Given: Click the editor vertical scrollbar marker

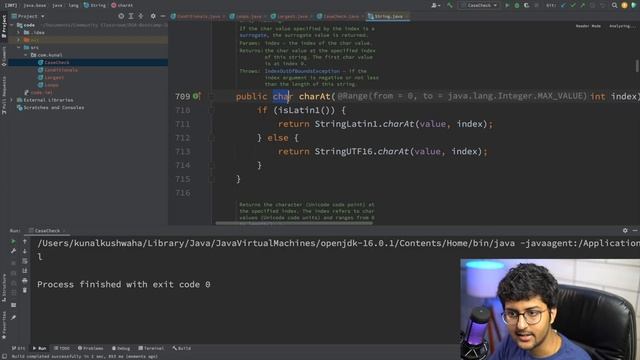Looking at the screenshot, I should pos(636,66).
